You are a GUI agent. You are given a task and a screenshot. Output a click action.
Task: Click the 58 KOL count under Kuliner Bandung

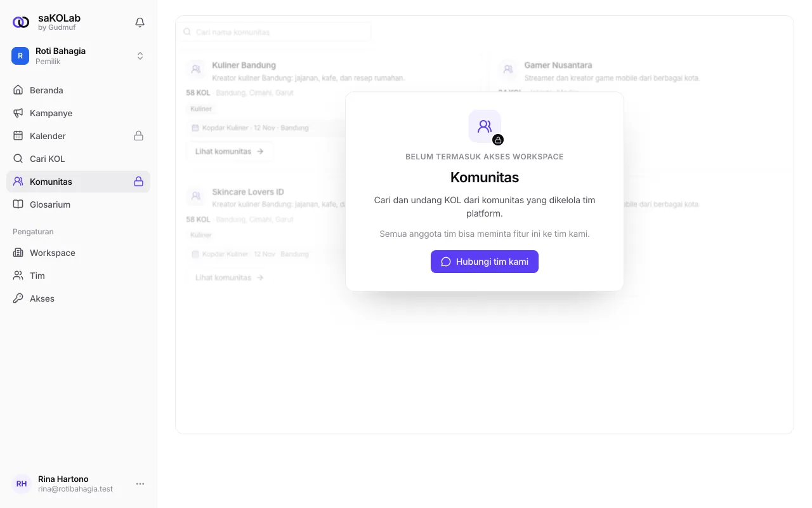198,93
